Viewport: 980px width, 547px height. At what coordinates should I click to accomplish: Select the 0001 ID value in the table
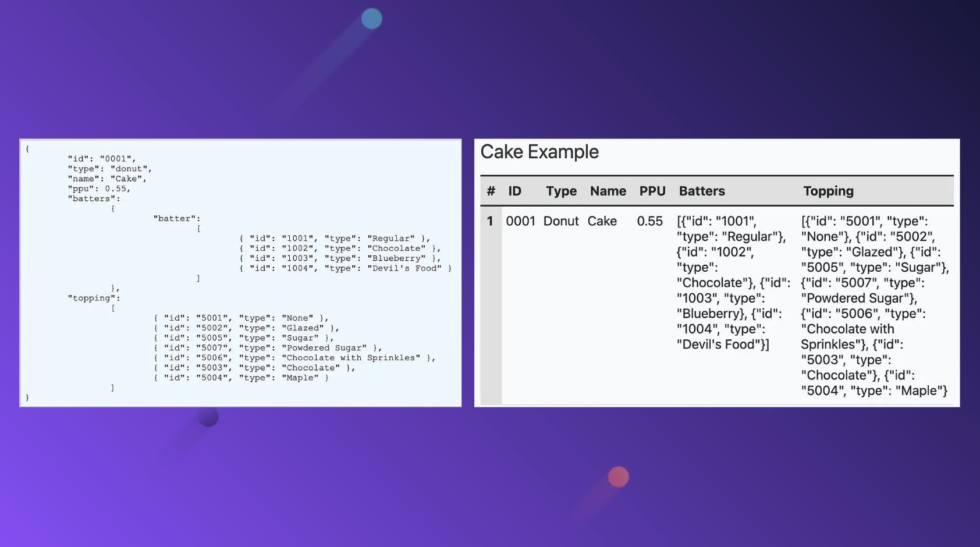click(x=521, y=221)
